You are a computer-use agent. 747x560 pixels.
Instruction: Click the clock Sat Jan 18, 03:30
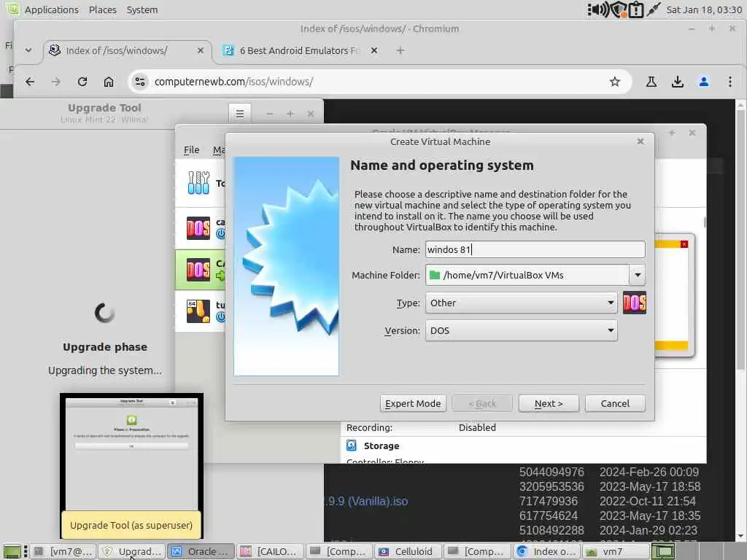click(x=704, y=9)
